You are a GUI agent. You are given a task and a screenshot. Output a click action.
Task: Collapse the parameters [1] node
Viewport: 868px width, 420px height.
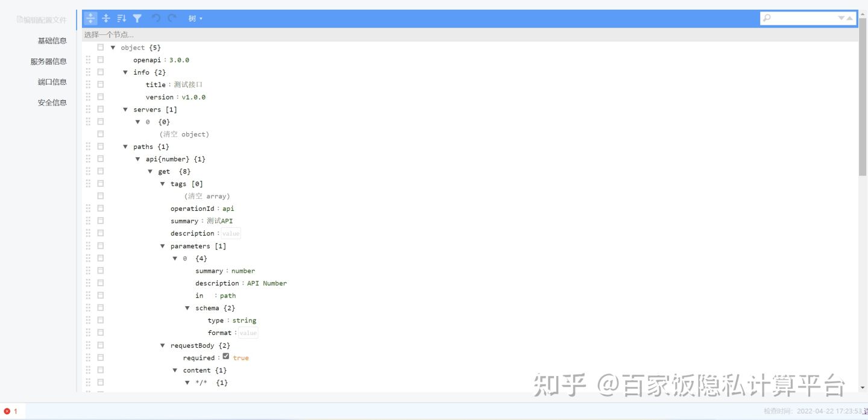(163, 246)
